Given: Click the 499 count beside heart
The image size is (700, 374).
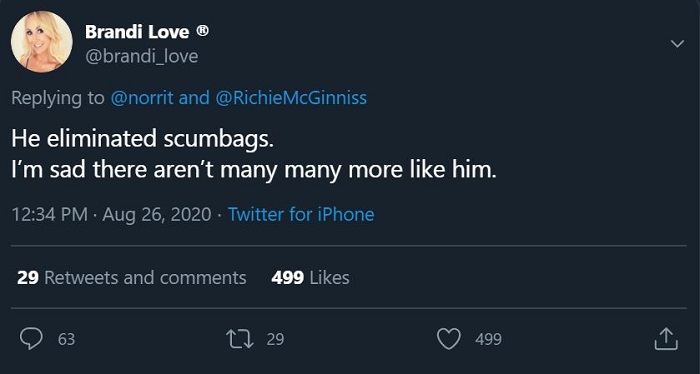Looking at the screenshot, I should click(488, 340).
